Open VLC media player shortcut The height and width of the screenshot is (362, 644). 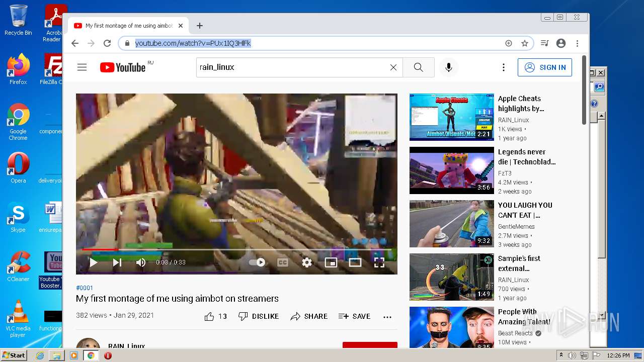[18, 319]
